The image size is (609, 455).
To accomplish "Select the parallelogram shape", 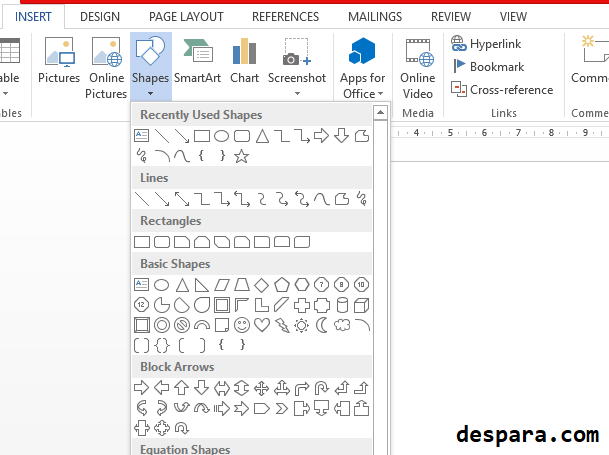I will coord(222,285).
